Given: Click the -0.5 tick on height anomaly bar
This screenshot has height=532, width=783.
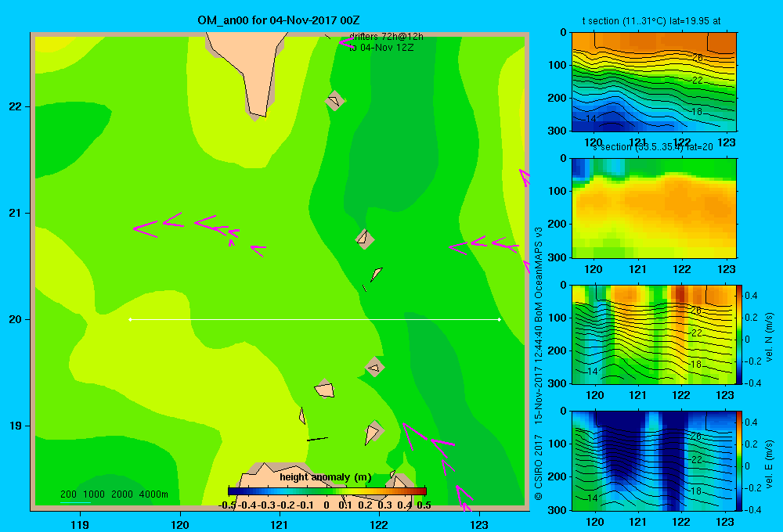Looking at the screenshot, I should click(x=227, y=505).
